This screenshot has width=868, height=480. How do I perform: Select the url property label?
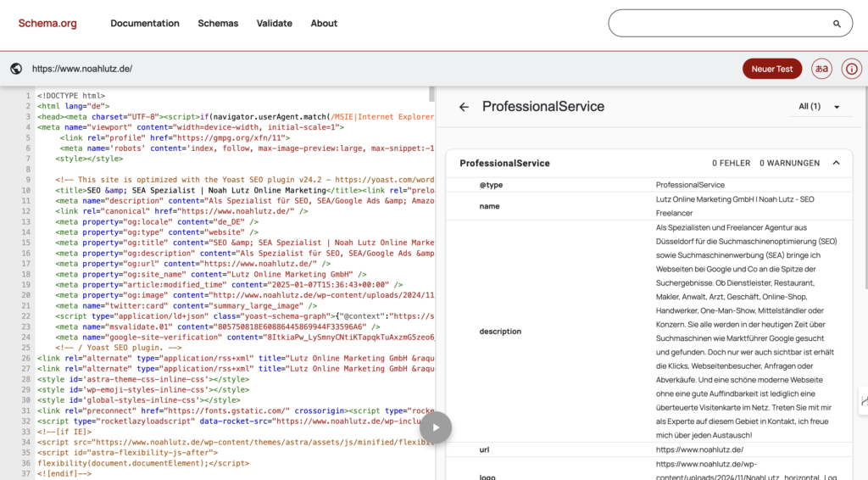[x=484, y=449]
